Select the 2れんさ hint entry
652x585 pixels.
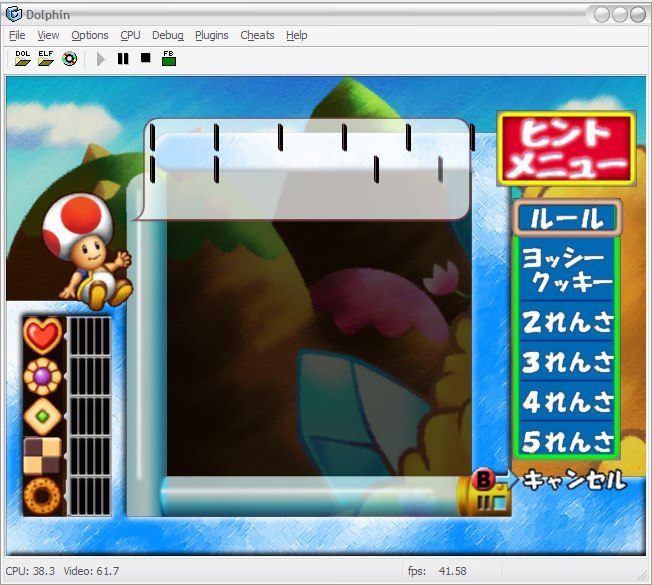coord(567,321)
